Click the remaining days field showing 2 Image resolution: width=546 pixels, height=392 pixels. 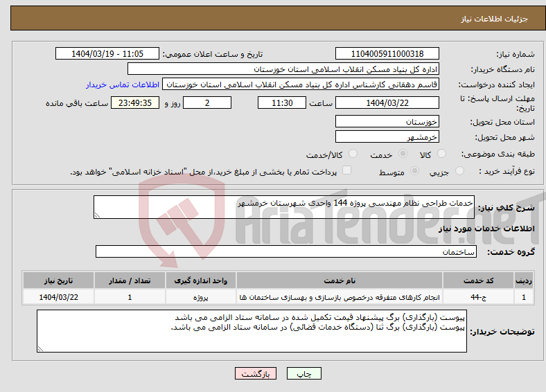(207, 103)
